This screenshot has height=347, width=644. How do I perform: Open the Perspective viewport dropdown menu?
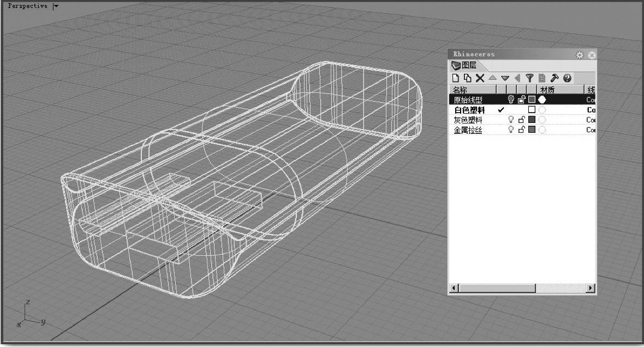(x=56, y=6)
